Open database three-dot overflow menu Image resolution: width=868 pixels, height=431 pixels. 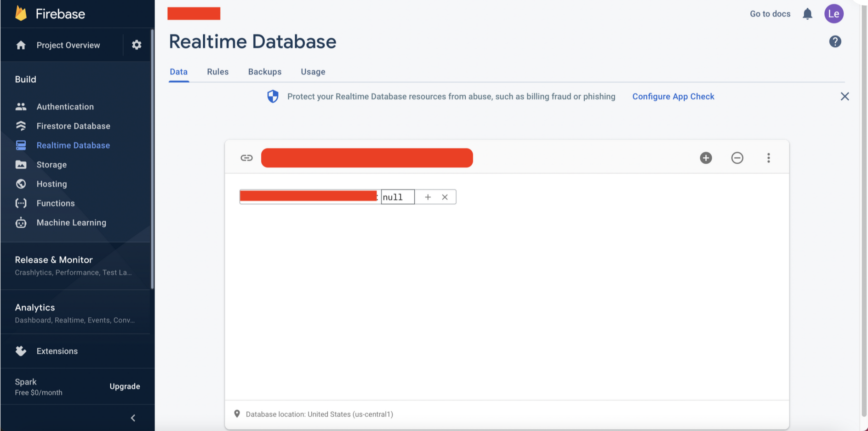pyautogui.click(x=768, y=158)
